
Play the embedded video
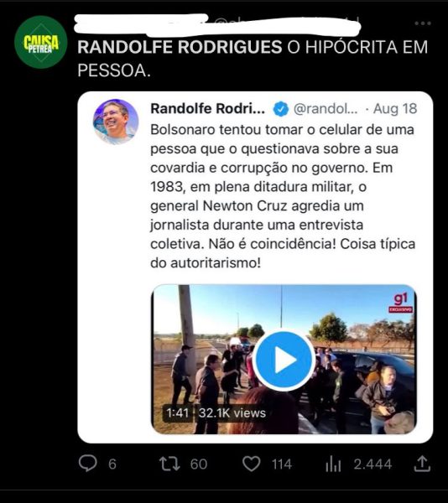click(284, 360)
